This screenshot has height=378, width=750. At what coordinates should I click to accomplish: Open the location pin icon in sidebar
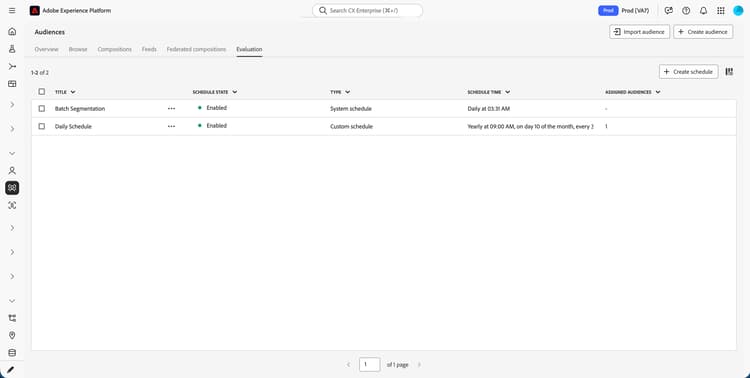(12, 335)
